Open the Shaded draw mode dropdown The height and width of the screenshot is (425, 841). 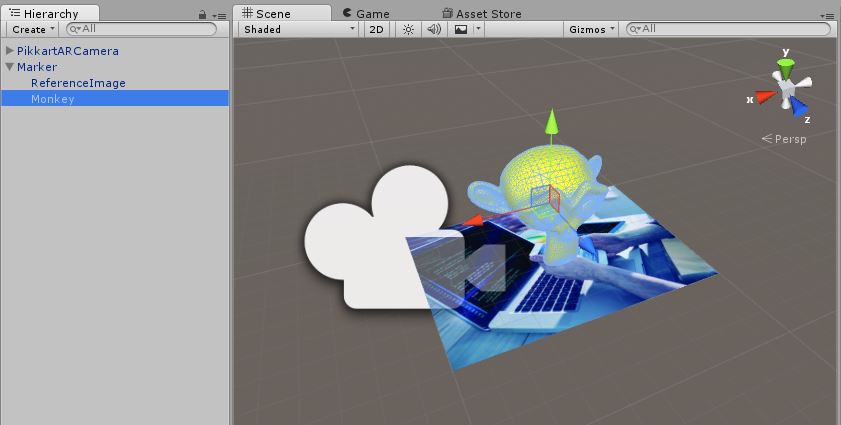click(x=299, y=30)
